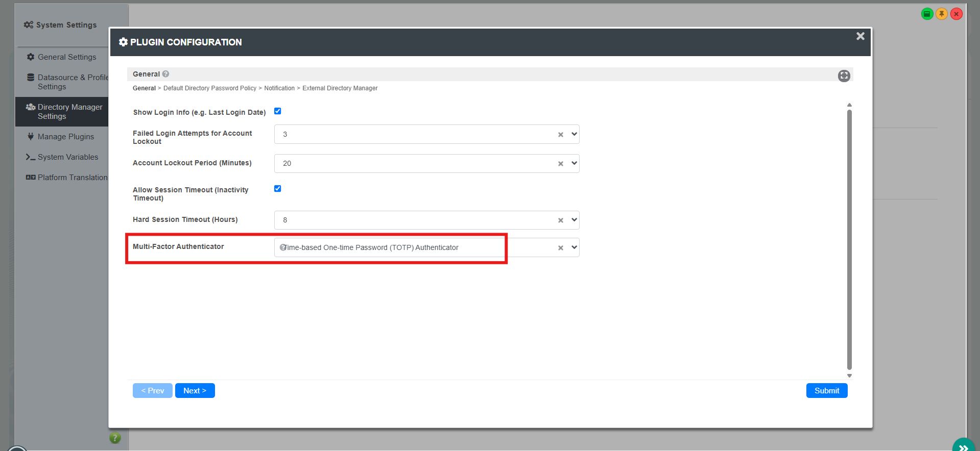The image size is (980, 451).
Task: Click the help icon next to General
Action: 165,74
